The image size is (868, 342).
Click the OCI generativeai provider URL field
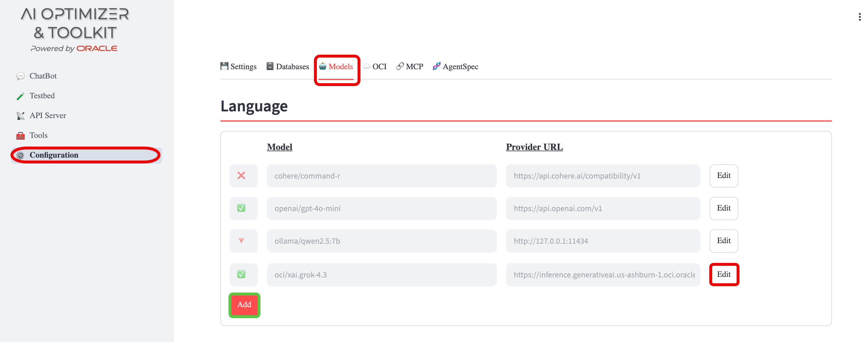tap(603, 275)
